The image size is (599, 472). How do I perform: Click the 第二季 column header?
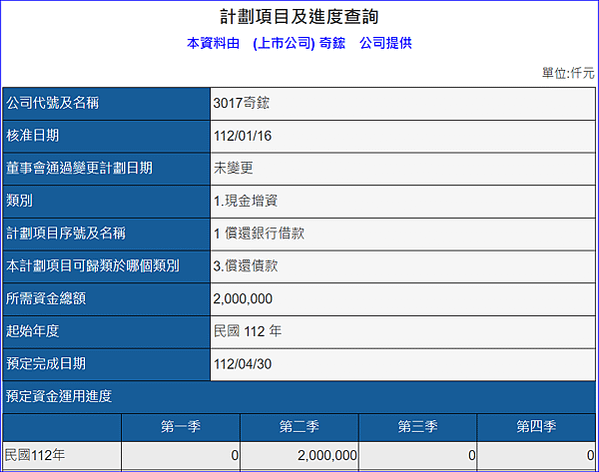pyautogui.click(x=299, y=427)
